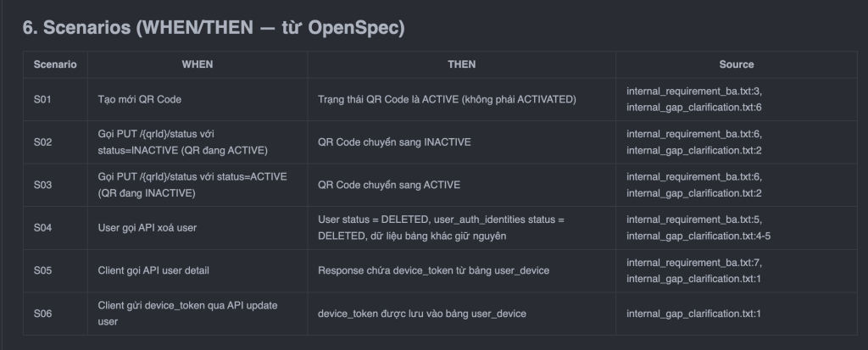Click "QR Code chuyển sang INACTIVE" text
The width and height of the screenshot is (868, 350).
point(394,142)
